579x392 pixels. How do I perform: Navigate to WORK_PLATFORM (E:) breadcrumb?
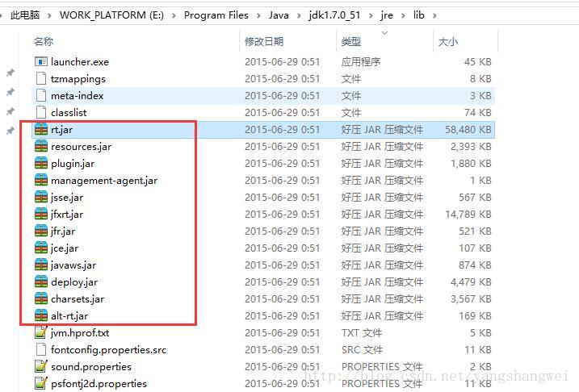tap(111, 15)
